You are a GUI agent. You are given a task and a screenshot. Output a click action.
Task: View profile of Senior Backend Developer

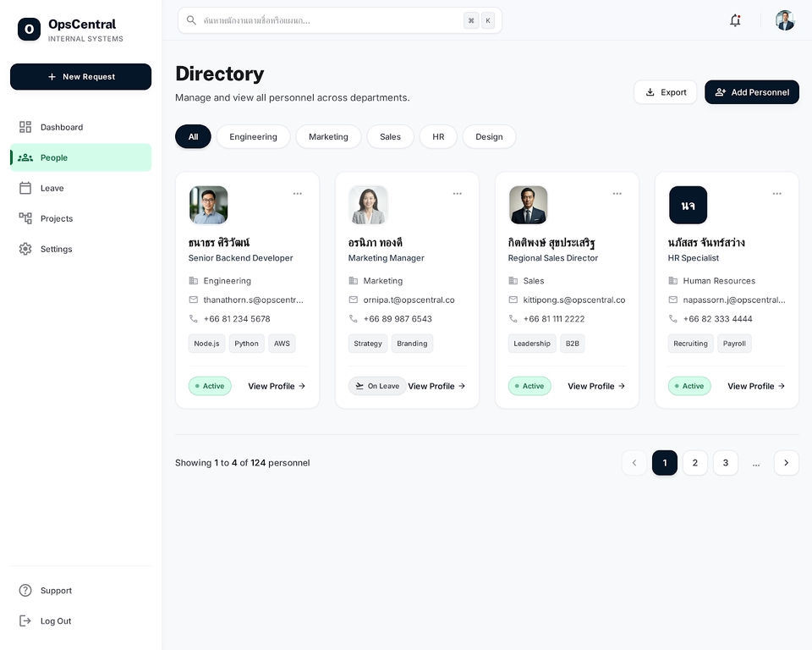277,386
